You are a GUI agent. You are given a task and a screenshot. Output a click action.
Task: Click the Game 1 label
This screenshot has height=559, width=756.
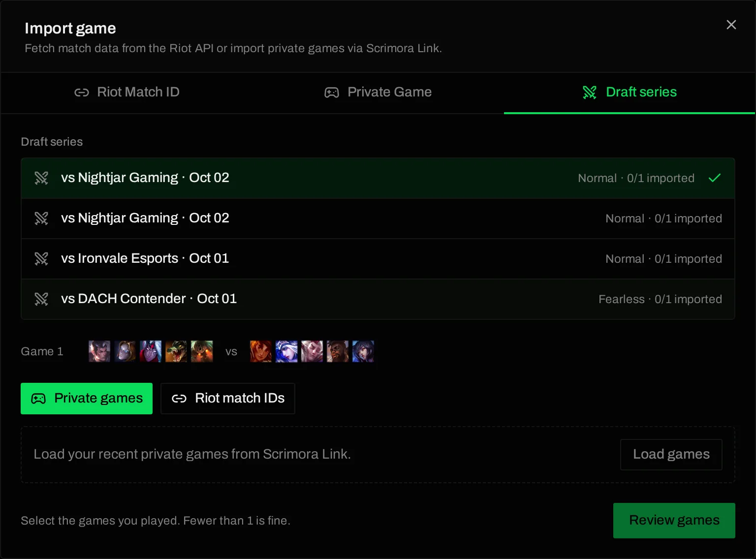click(42, 351)
